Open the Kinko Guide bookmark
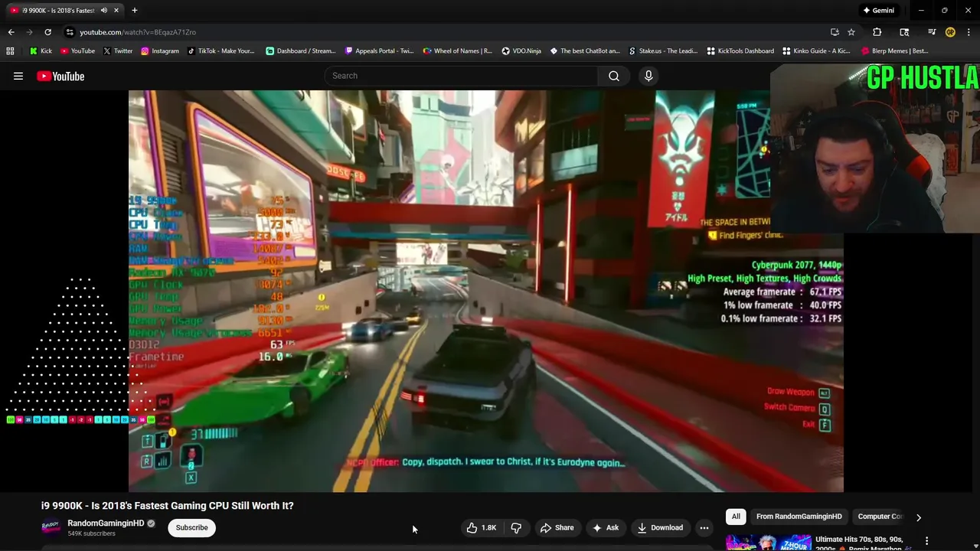 click(x=815, y=51)
